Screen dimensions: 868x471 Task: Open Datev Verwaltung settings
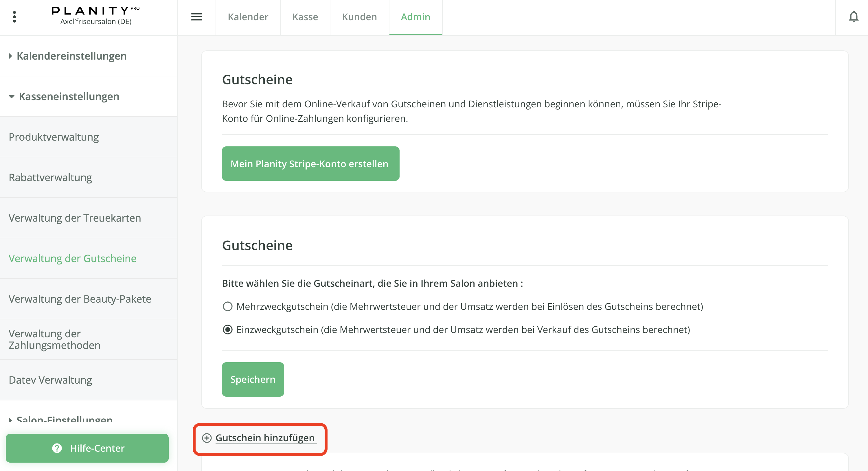51,380
